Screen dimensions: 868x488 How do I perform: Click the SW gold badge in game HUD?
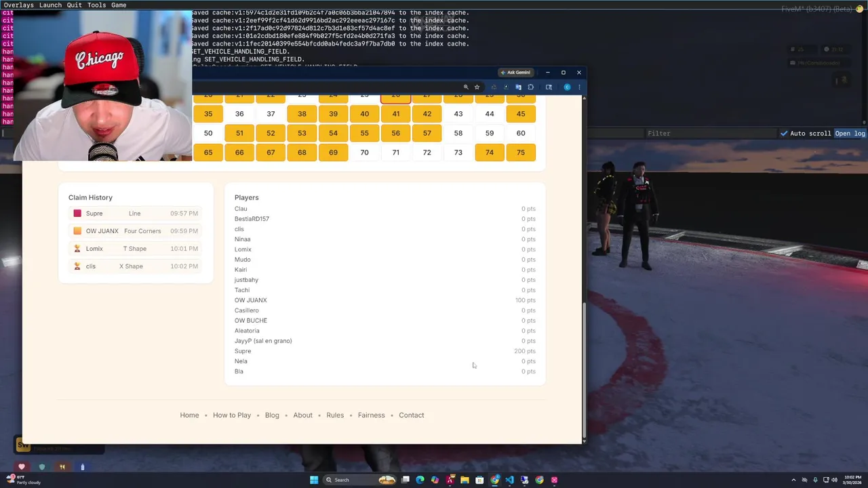point(22,445)
